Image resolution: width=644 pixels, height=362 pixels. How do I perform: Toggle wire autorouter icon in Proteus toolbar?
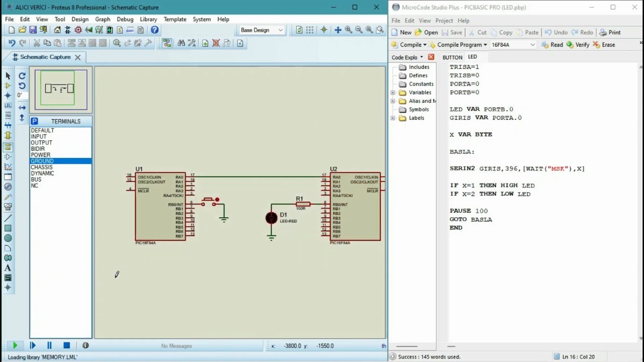pyautogui.click(x=167, y=43)
